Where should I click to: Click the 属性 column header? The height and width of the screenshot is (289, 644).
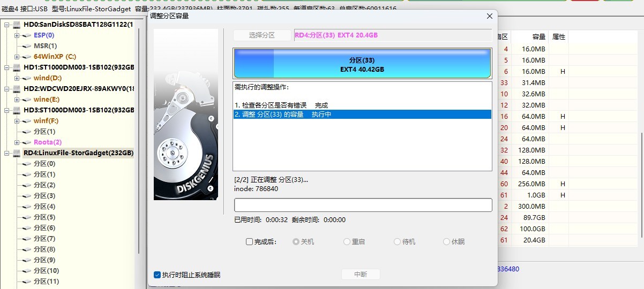[x=559, y=37]
